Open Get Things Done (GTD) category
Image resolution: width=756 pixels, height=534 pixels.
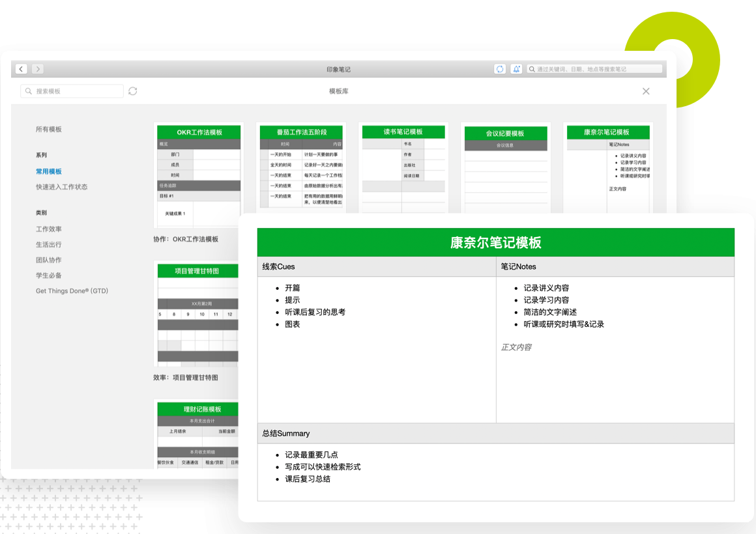(x=72, y=291)
